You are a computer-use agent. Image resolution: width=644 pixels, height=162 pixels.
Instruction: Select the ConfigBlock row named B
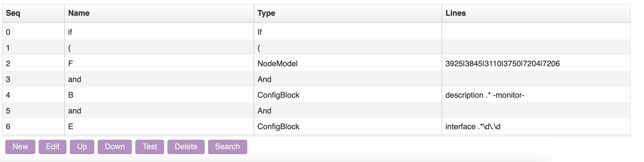71,95
